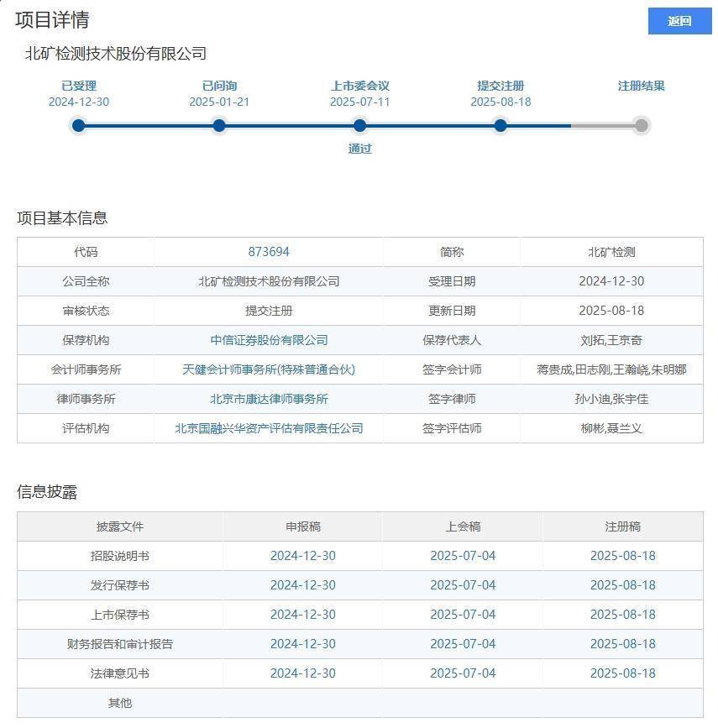
Task: Open 发行保荐书 申报稿 dated 2024-12-30
Action: [x=303, y=585]
